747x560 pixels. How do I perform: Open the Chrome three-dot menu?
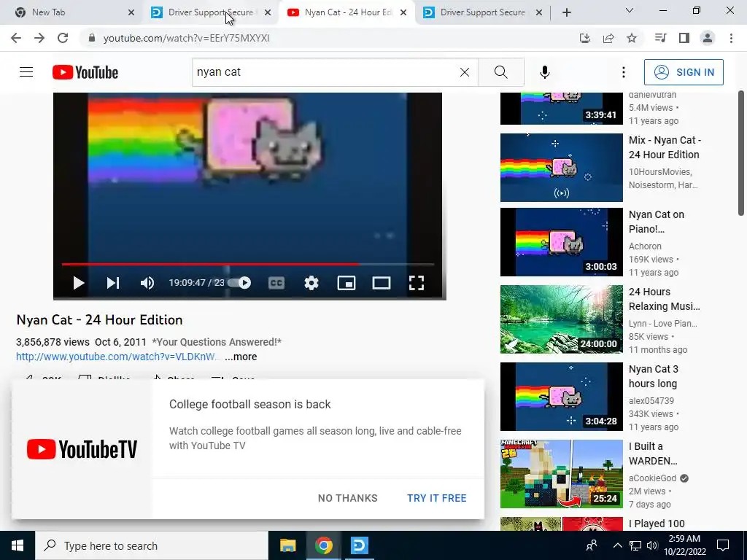(731, 38)
